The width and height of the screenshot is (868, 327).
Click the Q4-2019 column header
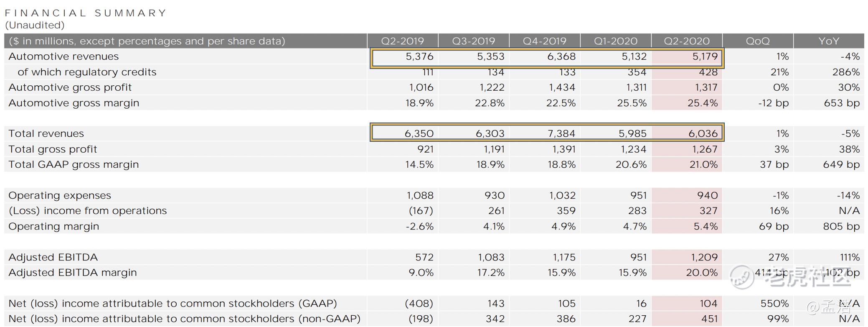pyautogui.click(x=544, y=41)
